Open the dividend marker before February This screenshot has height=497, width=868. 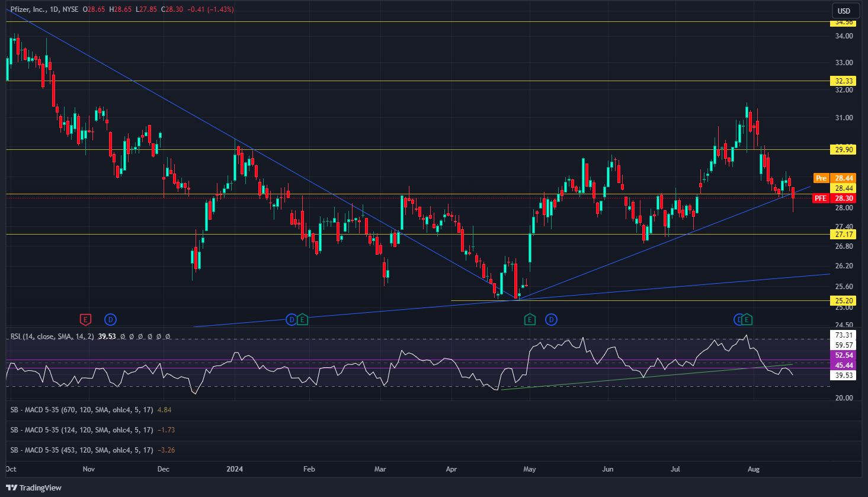point(291,320)
